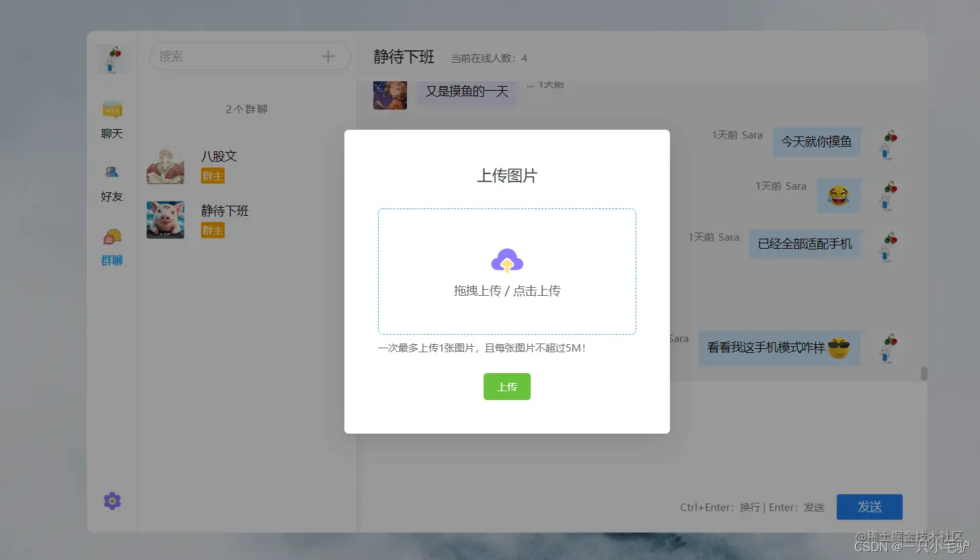Open the 好友 friends section icon
The height and width of the screenshot is (560, 980).
111,183
